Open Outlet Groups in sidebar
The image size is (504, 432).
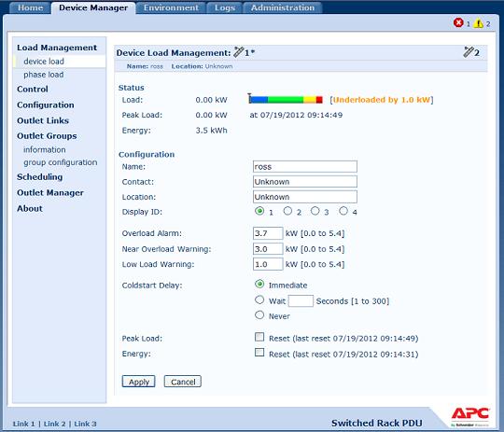point(47,136)
